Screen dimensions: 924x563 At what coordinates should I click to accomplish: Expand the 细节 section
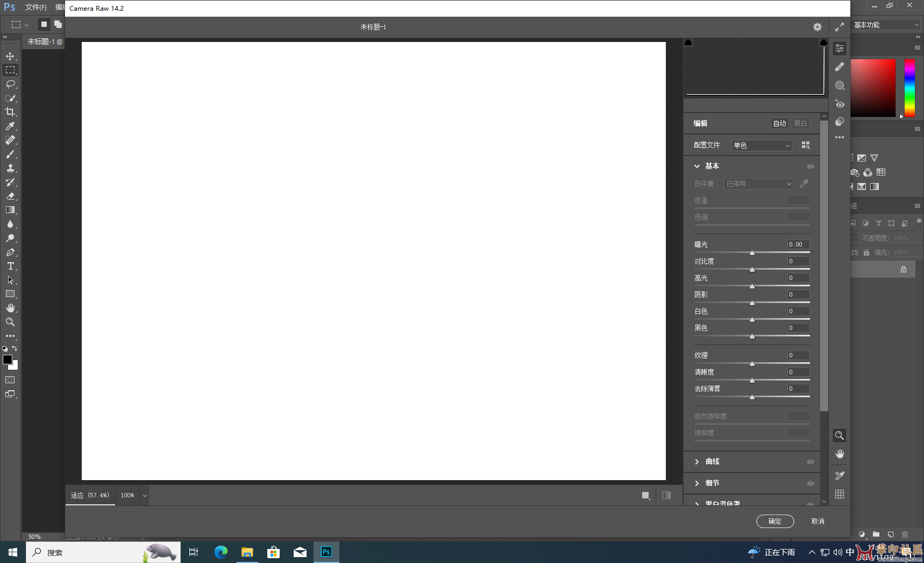point(697,483)
